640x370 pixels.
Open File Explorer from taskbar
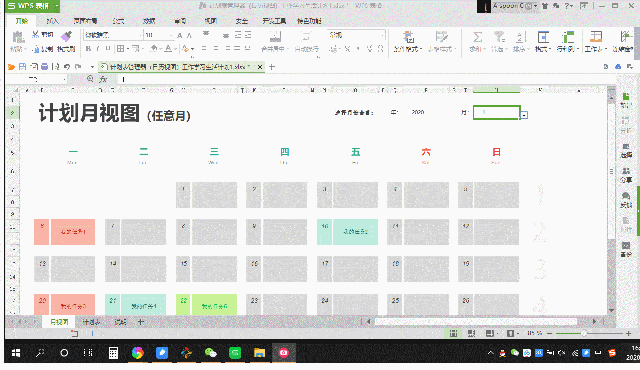click(259, 353)
